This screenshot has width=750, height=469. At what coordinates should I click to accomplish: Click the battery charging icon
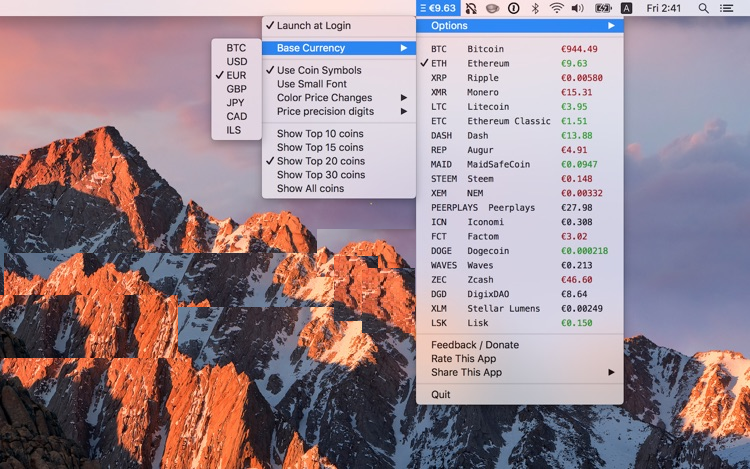603,8
